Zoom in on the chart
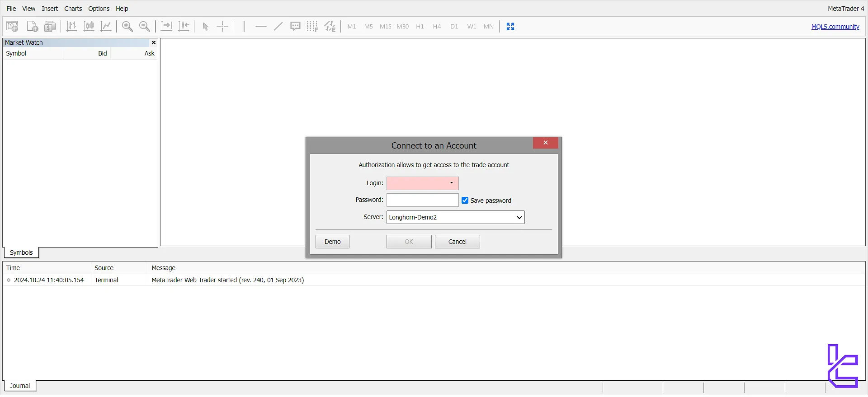 pos(127,27)
